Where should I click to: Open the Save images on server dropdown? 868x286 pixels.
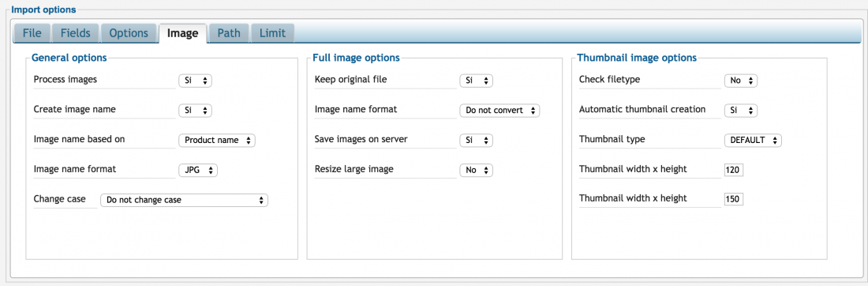476,141
